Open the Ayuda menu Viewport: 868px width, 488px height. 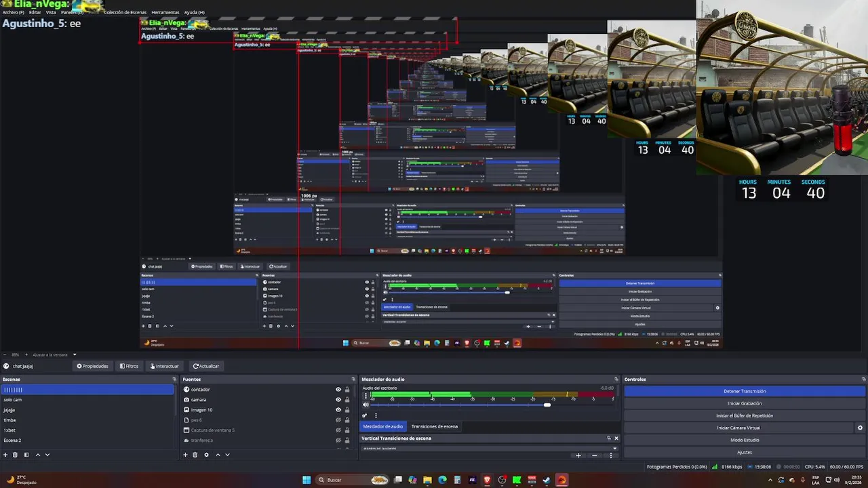pos(194,12)
